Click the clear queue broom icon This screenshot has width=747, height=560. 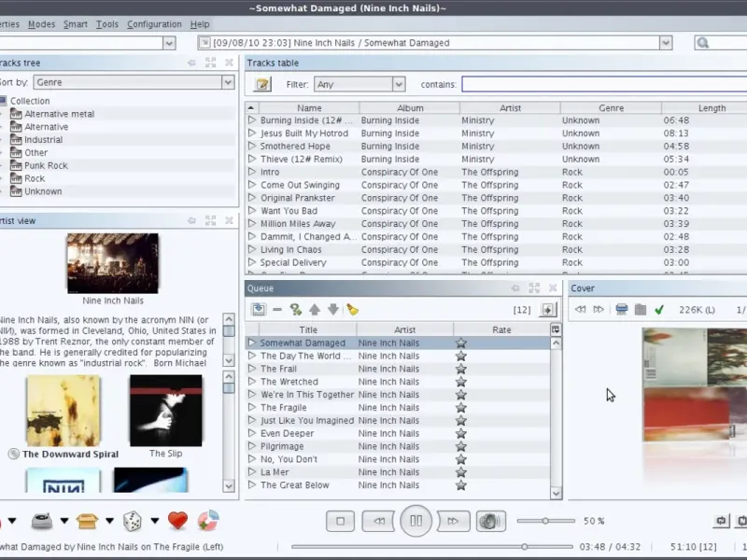point(352,310)
